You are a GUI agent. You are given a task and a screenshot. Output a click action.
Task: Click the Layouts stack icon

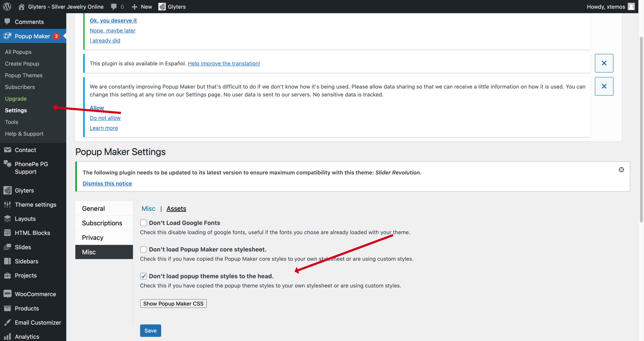[8, 219]
